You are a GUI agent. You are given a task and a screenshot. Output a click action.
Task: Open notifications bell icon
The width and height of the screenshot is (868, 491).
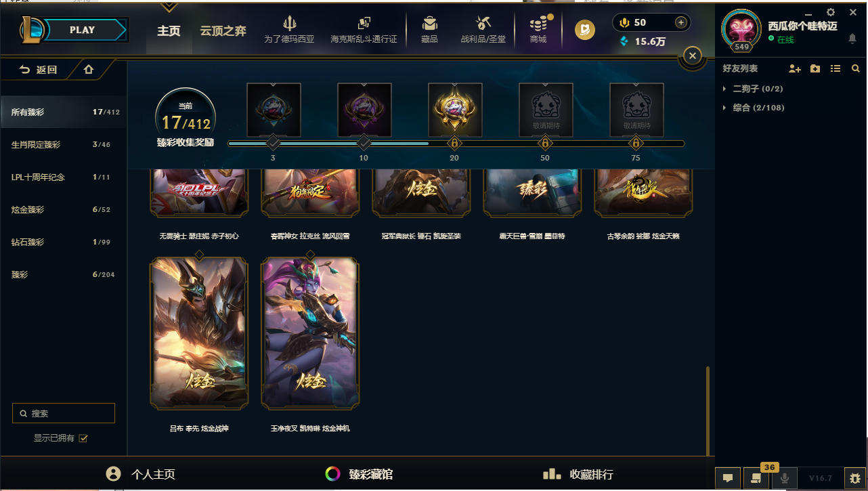tap(852, 39)
